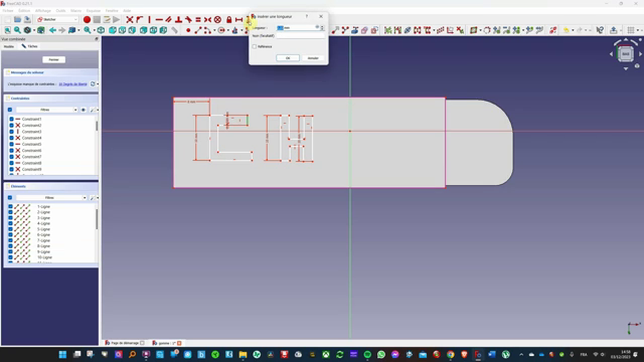This screenshot has width=644, height=362.
Task: Click inside the Nom (facultatif) field
Action: [x=302, y=36]
